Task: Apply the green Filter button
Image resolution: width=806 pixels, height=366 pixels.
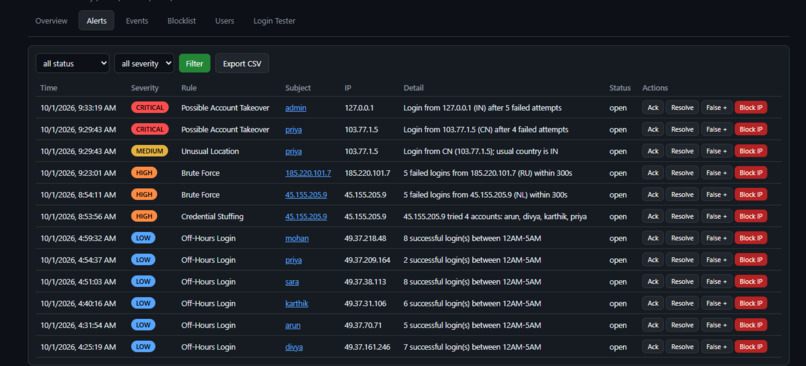Action: (x=194, y=63)
